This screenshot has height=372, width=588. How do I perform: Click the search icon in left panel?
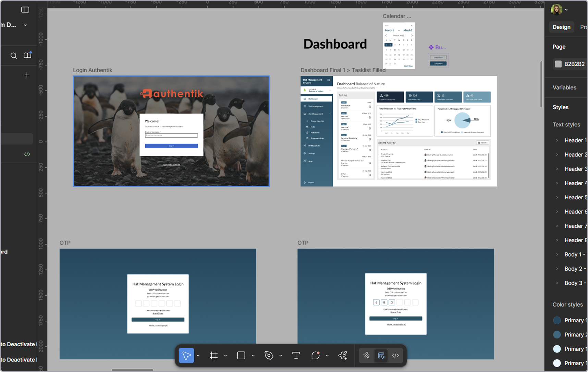14,55
